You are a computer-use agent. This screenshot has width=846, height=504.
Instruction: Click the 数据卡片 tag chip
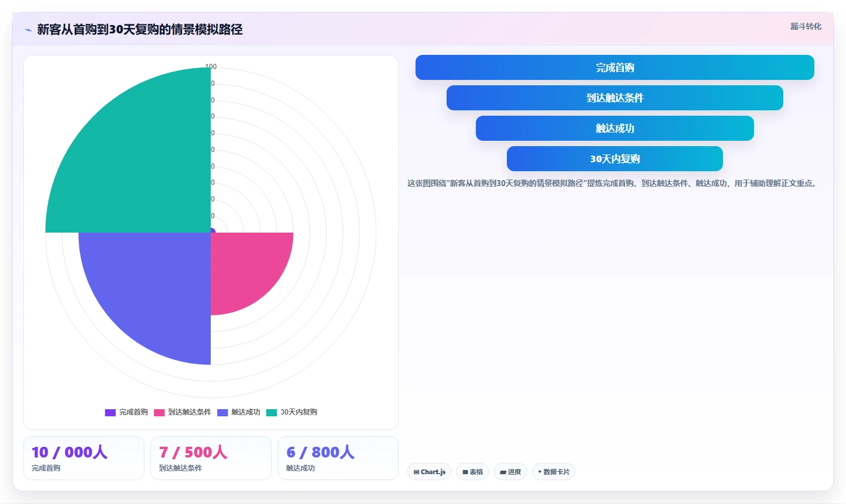[553, 472]
